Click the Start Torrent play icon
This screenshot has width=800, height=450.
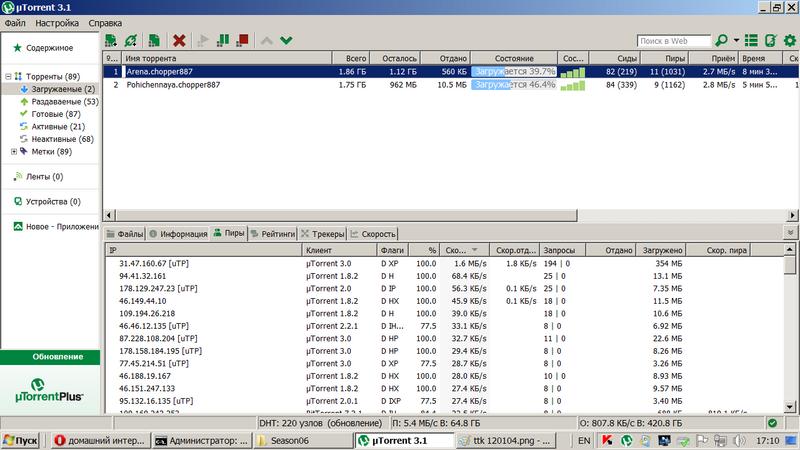[x=203, y=40]
